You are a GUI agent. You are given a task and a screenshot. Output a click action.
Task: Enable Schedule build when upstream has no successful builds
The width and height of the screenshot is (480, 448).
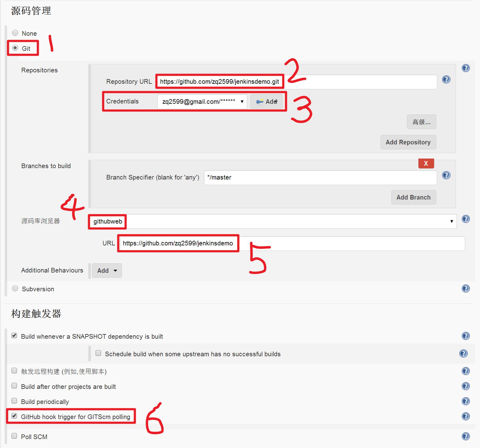(x=98, y=353)
